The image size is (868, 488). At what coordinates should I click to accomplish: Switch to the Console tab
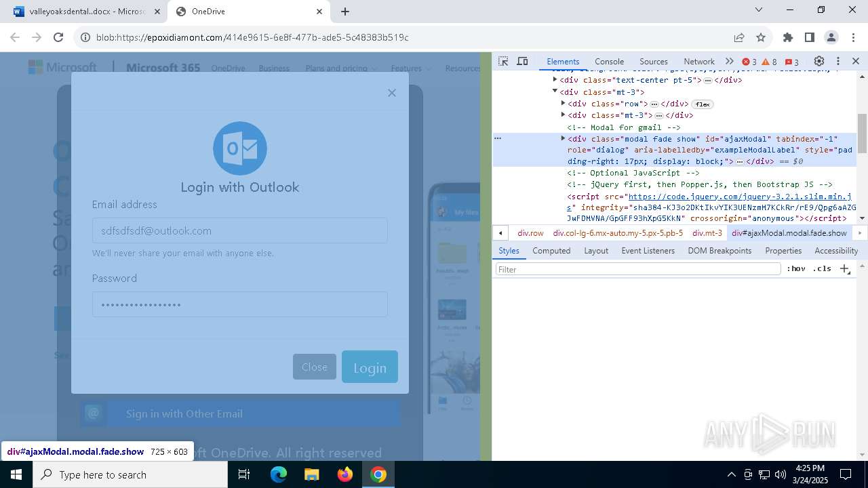(609, 61)
